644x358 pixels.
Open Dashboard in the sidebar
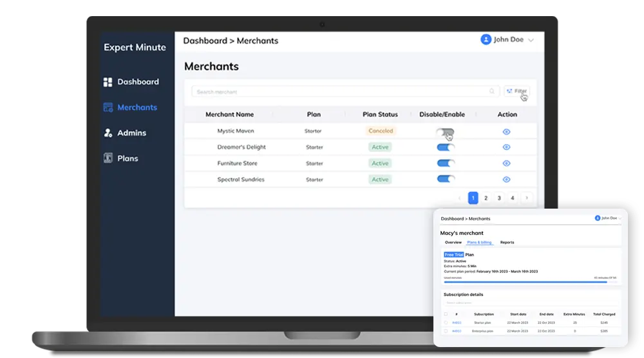(131, 82)
